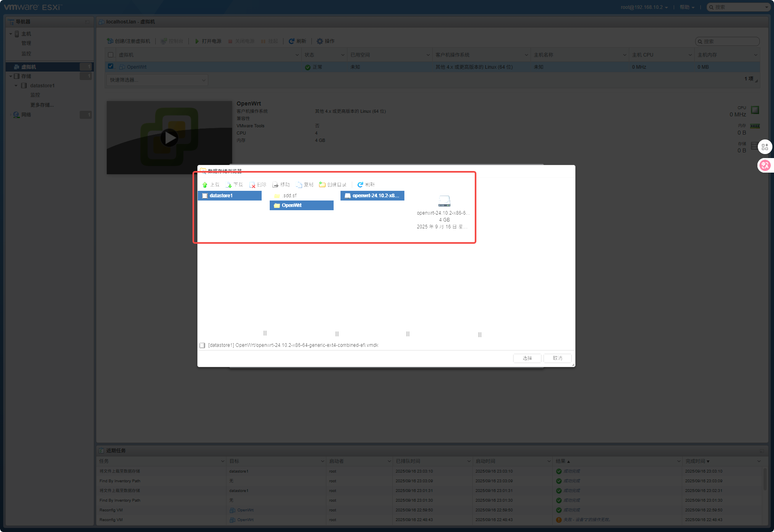
Task: Click 刷新 refresh in VM toolbar
Action: (x=297, y=41)
